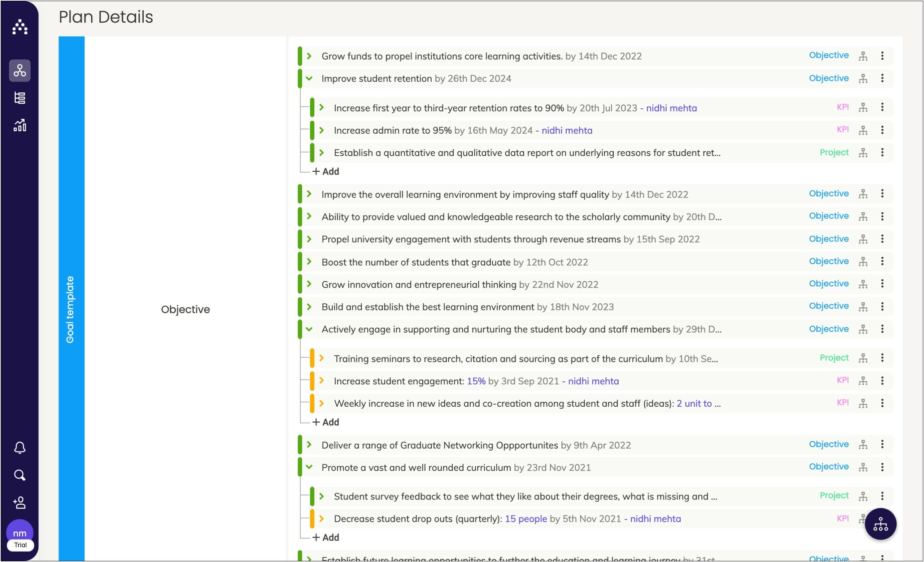Click nidhi mehta link on admin rate KPI
The height and width of the screenshot is (562, 924).
(567, 130)
